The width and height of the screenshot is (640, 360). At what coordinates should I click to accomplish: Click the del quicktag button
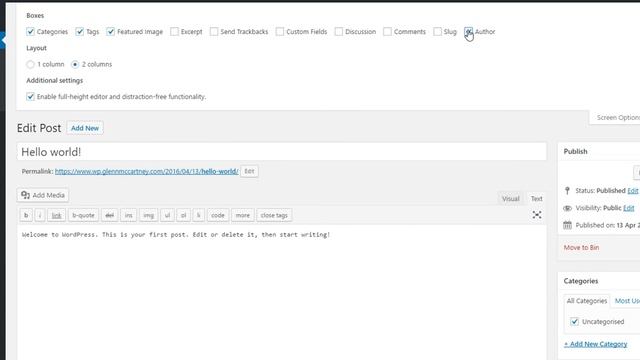coord(109,215)
